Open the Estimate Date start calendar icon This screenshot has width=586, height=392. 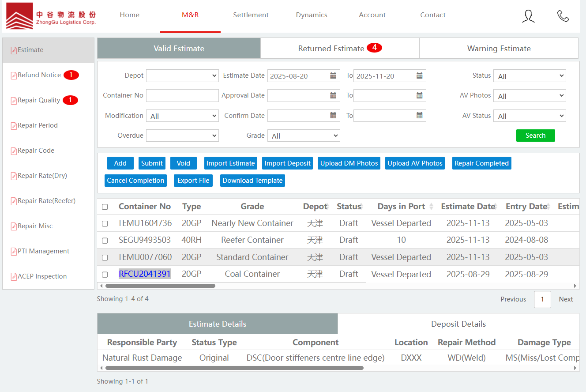click(x=333, y=76)
